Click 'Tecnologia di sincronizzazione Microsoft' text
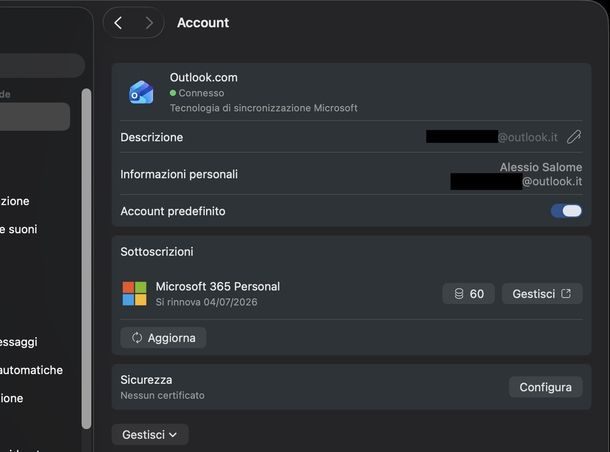 click(x=263, y=108)
